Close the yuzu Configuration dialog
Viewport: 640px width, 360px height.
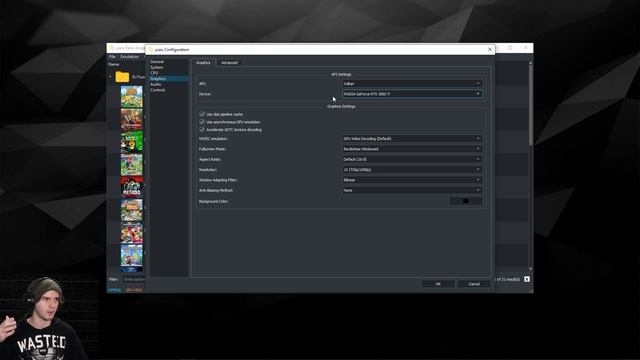[490, 49]
